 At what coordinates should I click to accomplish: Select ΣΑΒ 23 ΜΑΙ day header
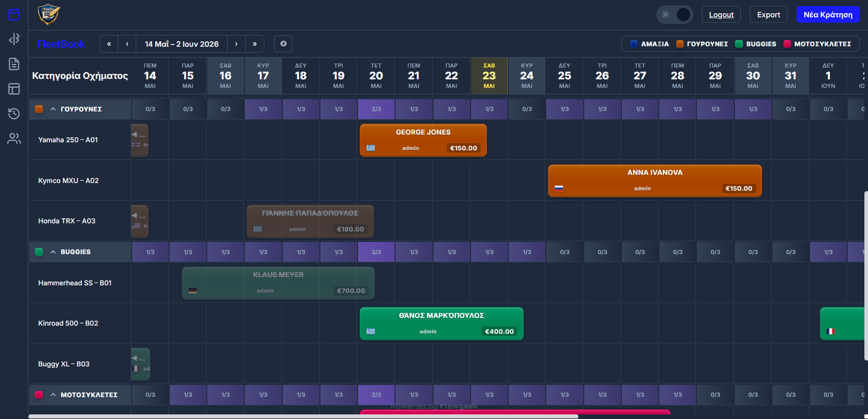coord(489,75)
